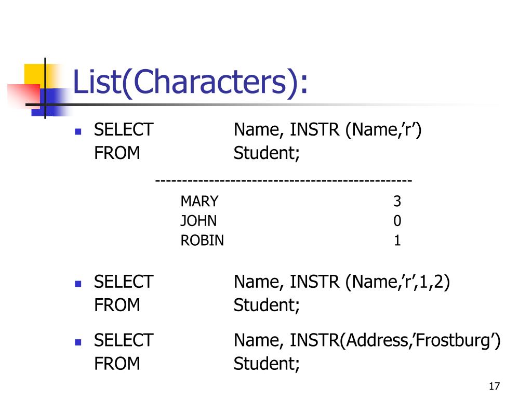The width and height of the screenshot is (532, 399).
Task: Click the MARY row in the results
Action: click(290, 201)
